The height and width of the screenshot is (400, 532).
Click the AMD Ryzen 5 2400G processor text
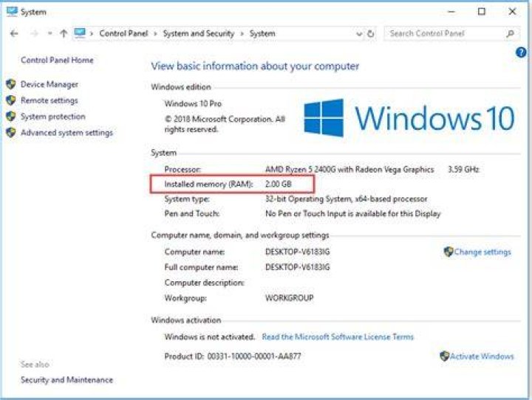349,169
